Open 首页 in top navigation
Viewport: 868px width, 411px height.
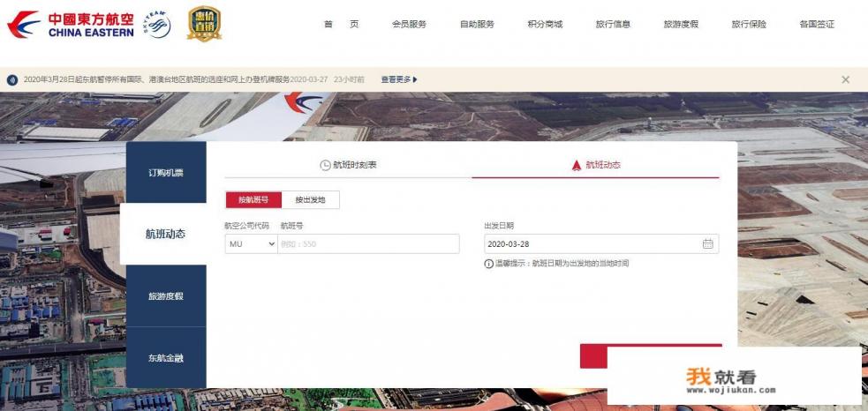(x=341, y=25)
